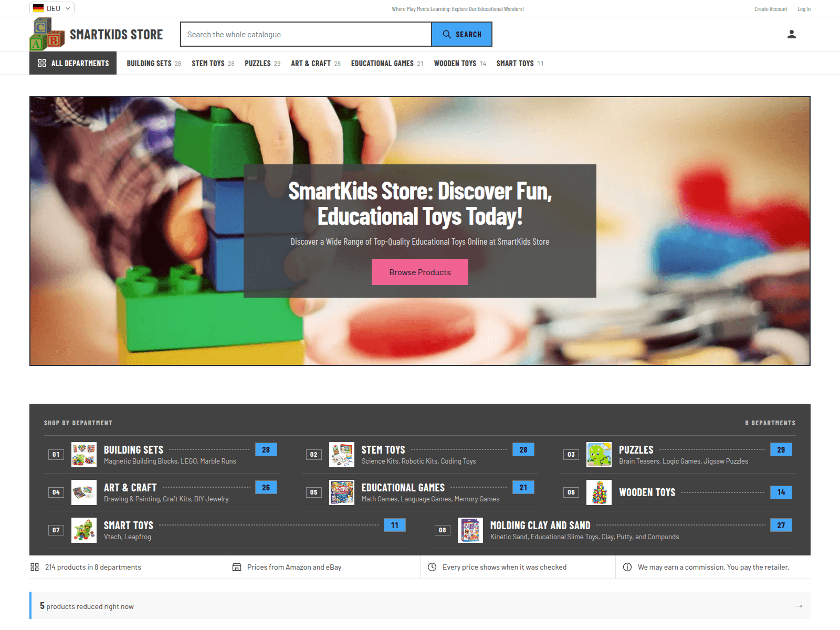Open STEM Toys department thumbnail
Viewport: 840px width, 630px height.
click(342, 455)
